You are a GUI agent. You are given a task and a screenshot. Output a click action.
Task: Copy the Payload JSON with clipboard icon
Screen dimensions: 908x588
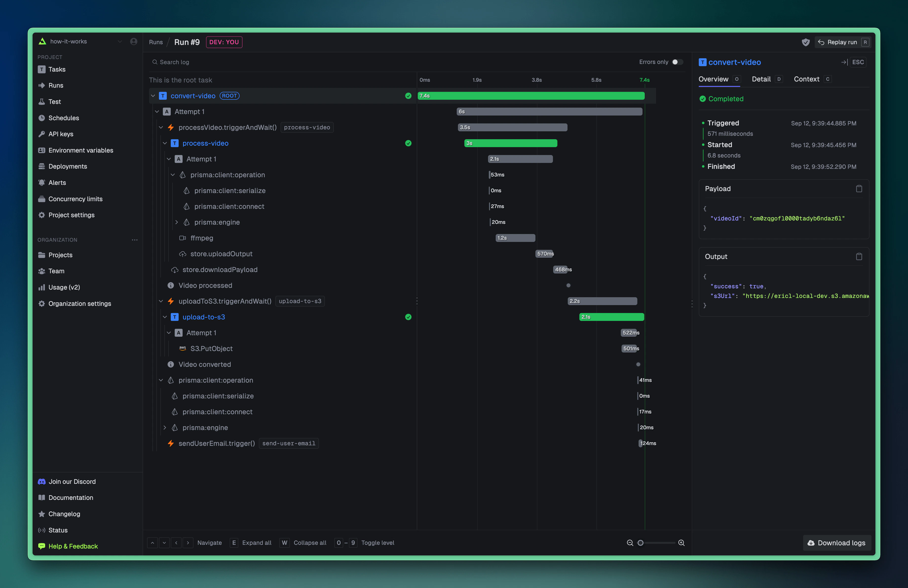point(859,189)
